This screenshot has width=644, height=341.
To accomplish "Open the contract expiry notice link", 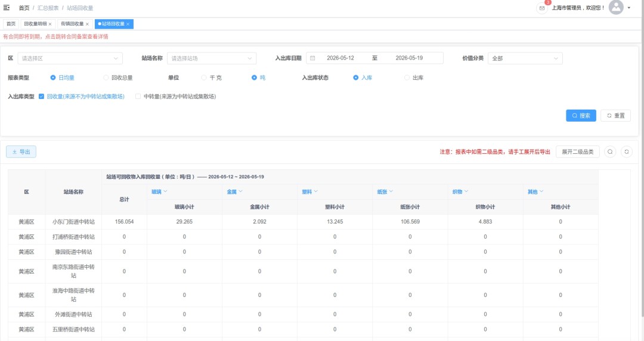I will pos(56,36).
